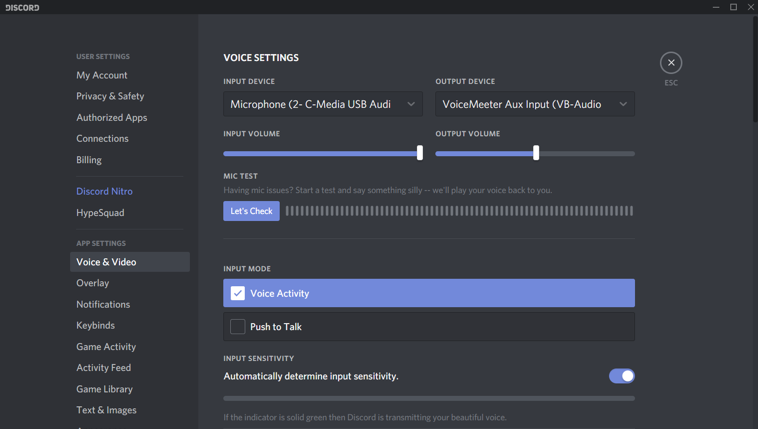Open Discord Nitro link
The image size is (758, 429).
tap(104, 191)
